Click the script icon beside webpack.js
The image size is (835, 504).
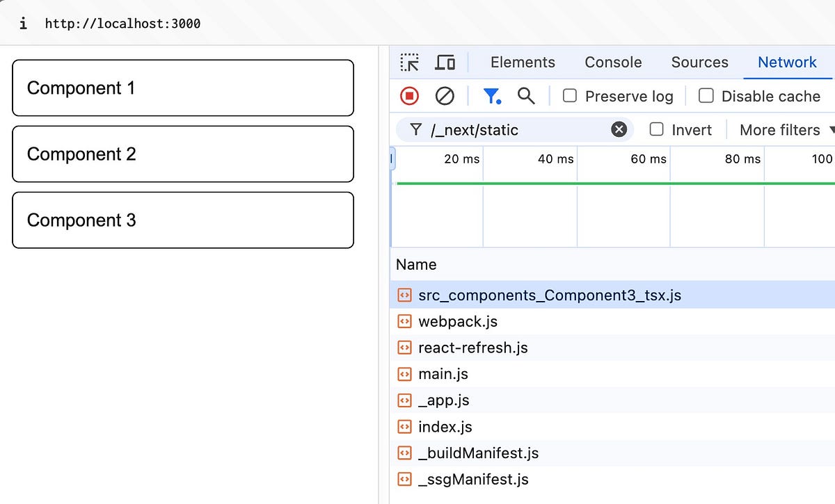(x=404, y=321)
